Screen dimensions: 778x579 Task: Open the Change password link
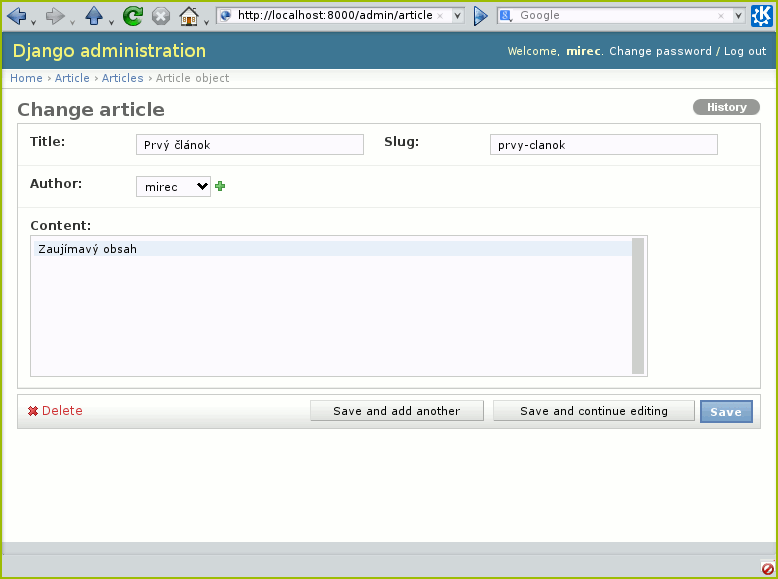(660, 51)
